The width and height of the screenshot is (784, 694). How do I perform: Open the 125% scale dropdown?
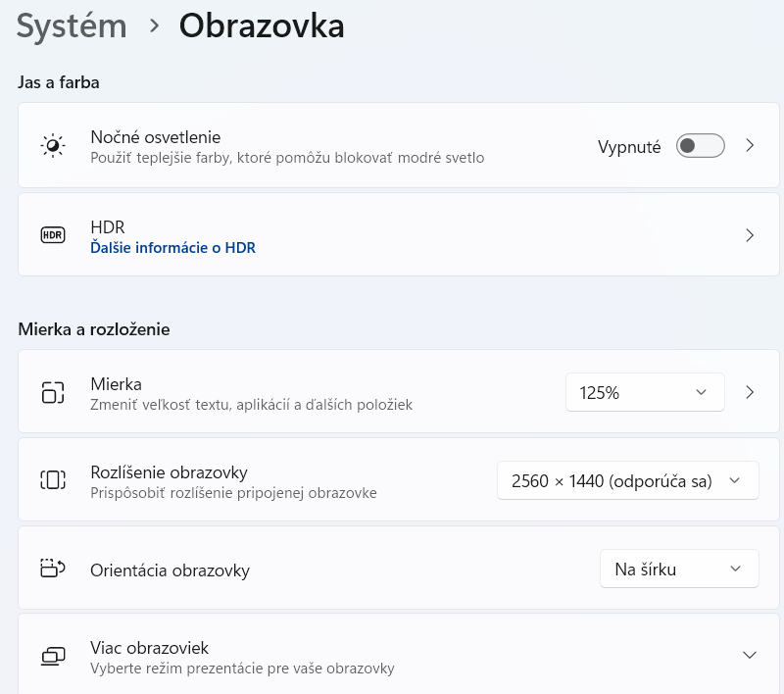[x=644, y=392]
